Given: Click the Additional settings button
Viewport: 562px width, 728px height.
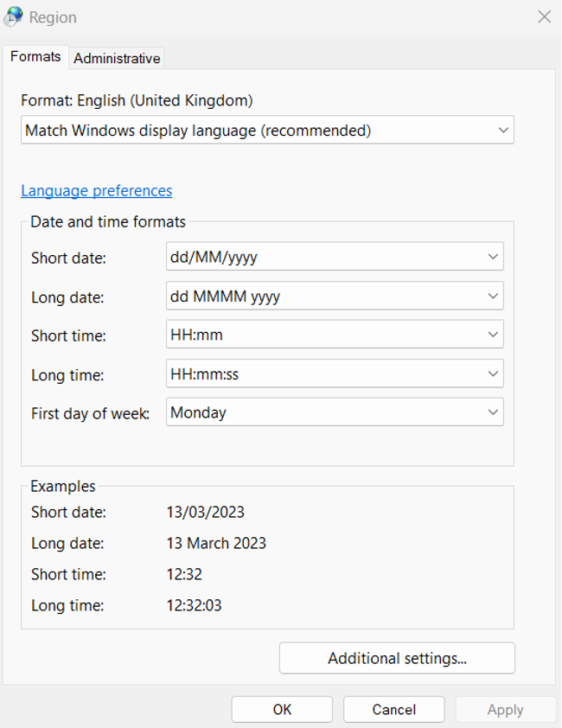Looking at the screenshot, I should [x=397, y=658].
